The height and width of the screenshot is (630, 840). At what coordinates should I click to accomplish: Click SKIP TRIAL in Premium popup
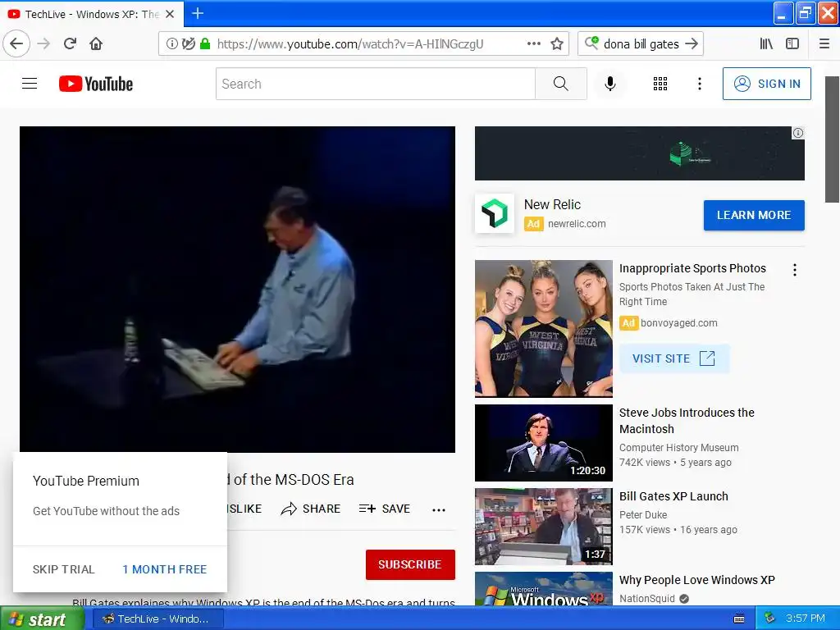(63, 569)
